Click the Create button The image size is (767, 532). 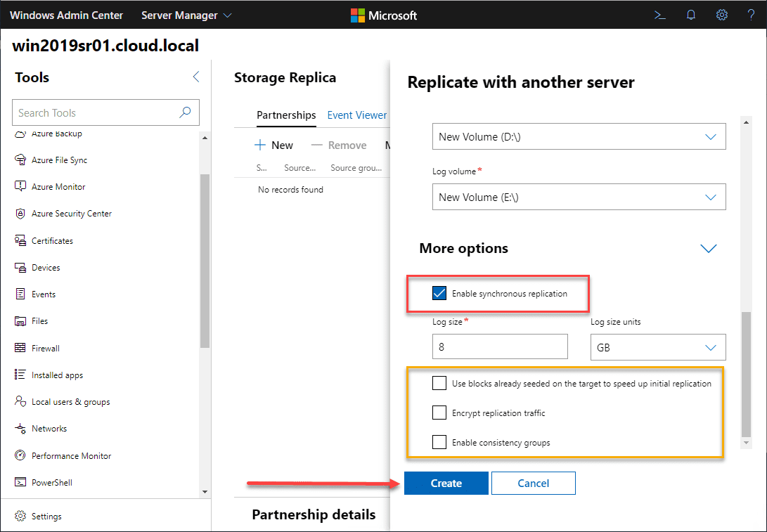(x=446, y=483)
